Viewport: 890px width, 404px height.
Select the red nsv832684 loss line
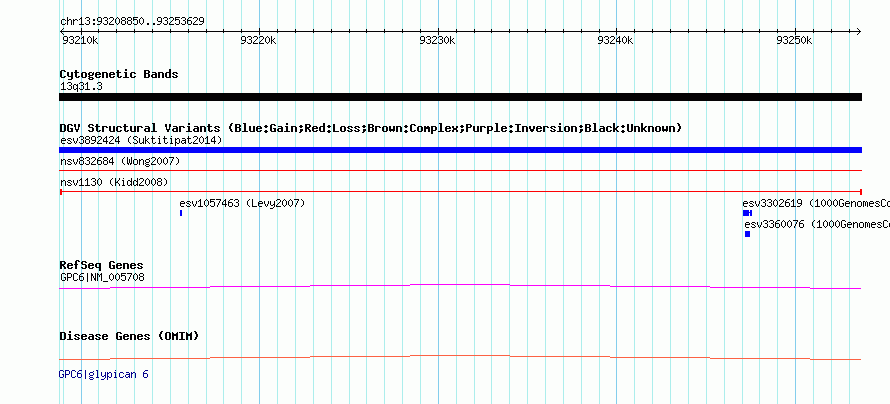coord(460,170)
